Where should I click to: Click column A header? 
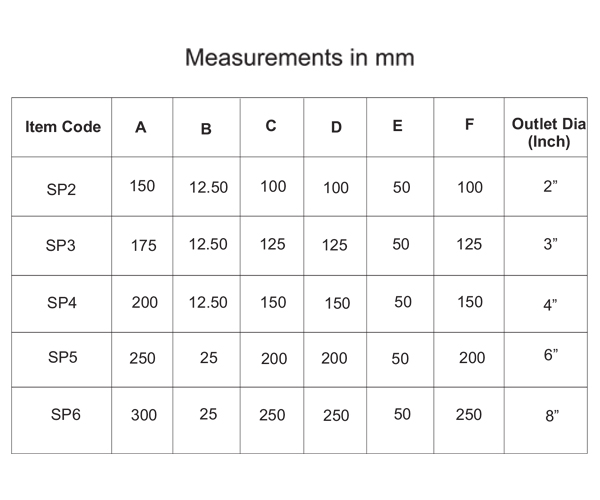coord(140,127)
